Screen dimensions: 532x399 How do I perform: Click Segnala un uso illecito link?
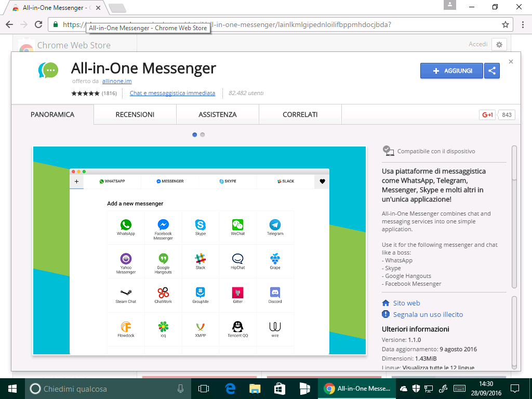(x=428, y=314)
